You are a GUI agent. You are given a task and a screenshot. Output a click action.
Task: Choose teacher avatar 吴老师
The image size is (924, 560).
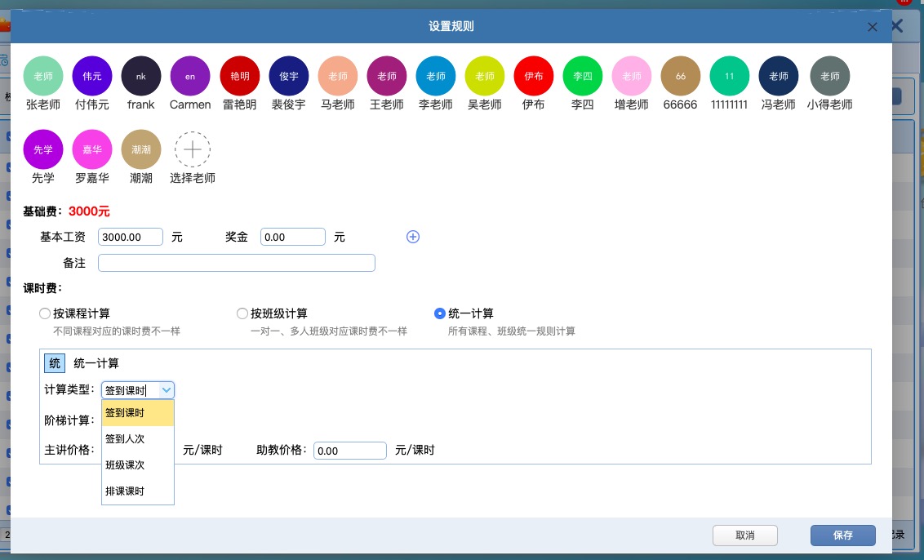coord(484,76)
